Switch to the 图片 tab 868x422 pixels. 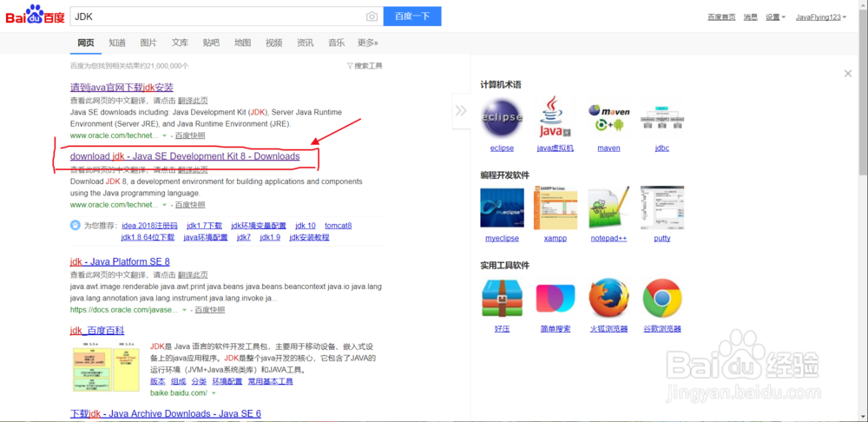pyautogui.click(x=148, y=43)
